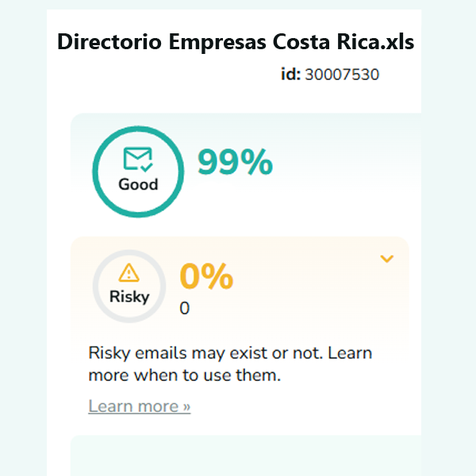The width and height of the screenshot is (476, 476).
Task: Click the Good label under the envelope
Action: point(138,185)
